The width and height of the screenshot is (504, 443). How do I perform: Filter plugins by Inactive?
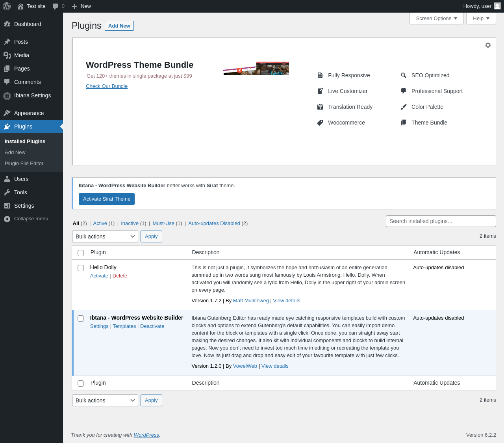[130, 223]
